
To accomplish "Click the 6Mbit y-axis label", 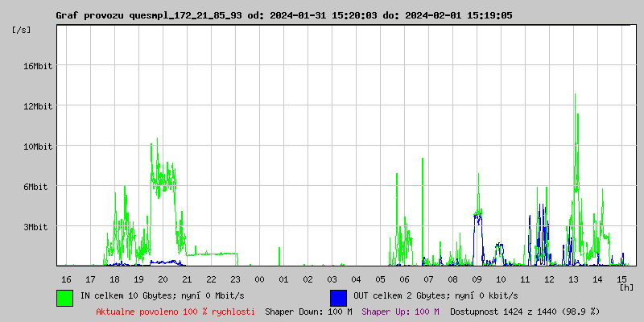I will pos(35,187).
